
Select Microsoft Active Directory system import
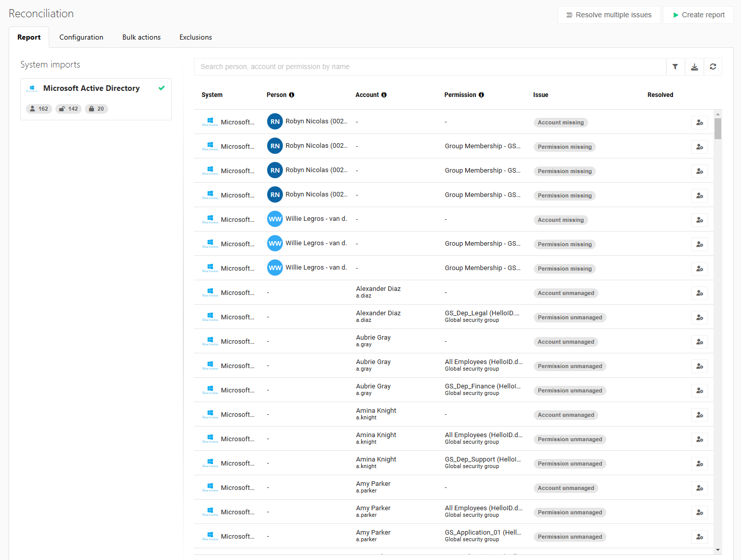(x=96, y=99)
